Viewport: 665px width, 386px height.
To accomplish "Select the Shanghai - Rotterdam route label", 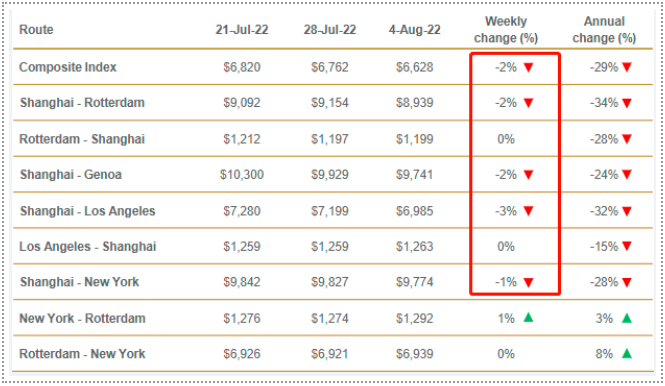I will click(82, 103).
